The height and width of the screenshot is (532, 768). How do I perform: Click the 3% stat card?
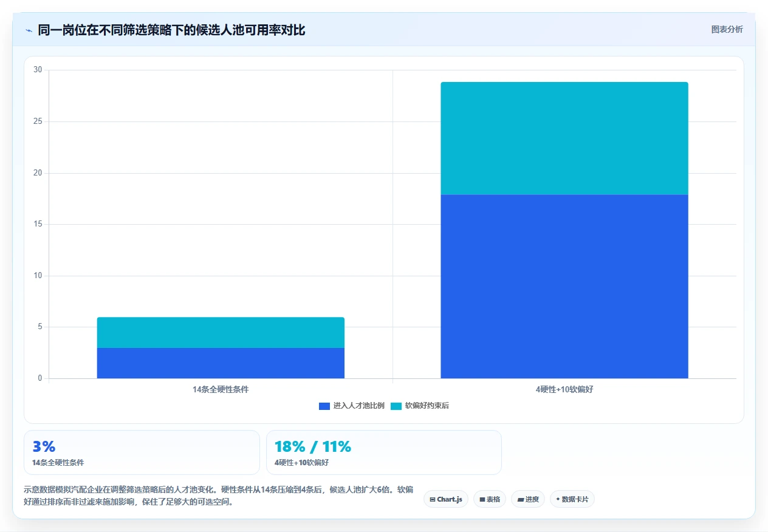(142, 452)
